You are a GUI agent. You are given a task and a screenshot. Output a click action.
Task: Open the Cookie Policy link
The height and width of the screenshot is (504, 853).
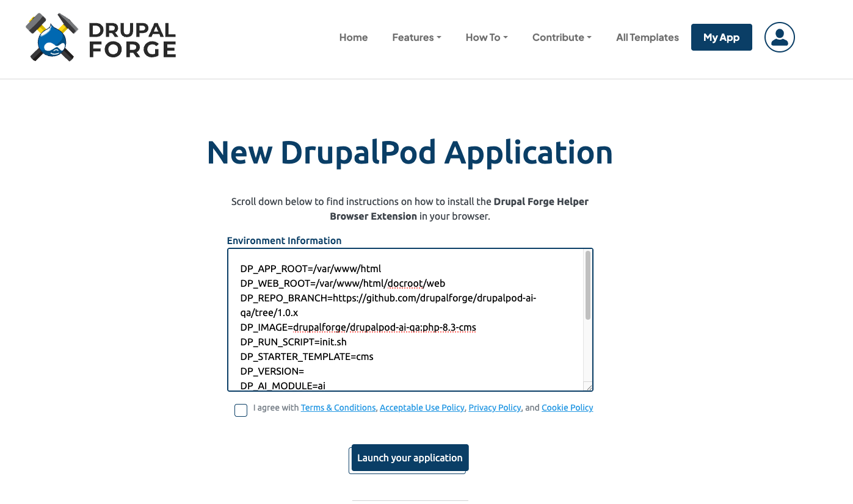pyautogui.click(x=567, y=408)
